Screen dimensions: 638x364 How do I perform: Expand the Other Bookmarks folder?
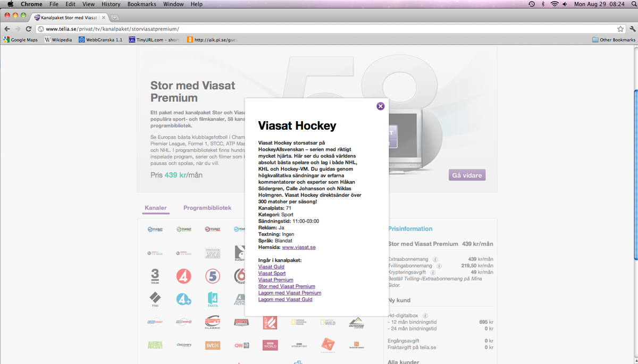coord(614,40)
